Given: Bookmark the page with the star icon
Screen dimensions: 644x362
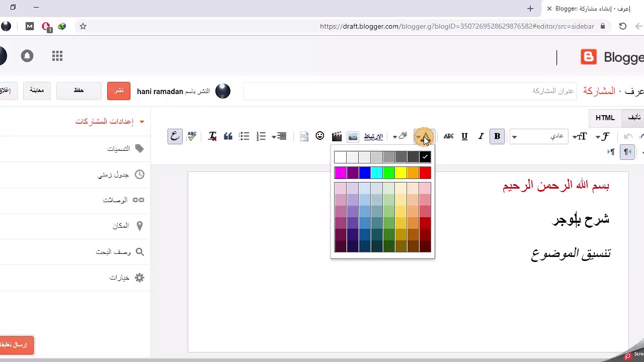Looking at the screenshot, I should [x=83, y=26].
